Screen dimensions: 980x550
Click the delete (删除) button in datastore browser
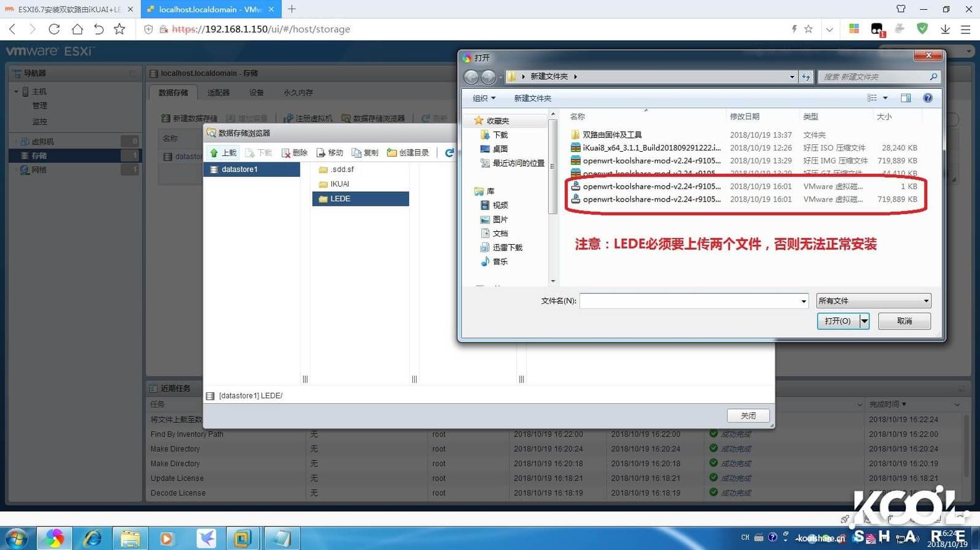tap(294, 152)
